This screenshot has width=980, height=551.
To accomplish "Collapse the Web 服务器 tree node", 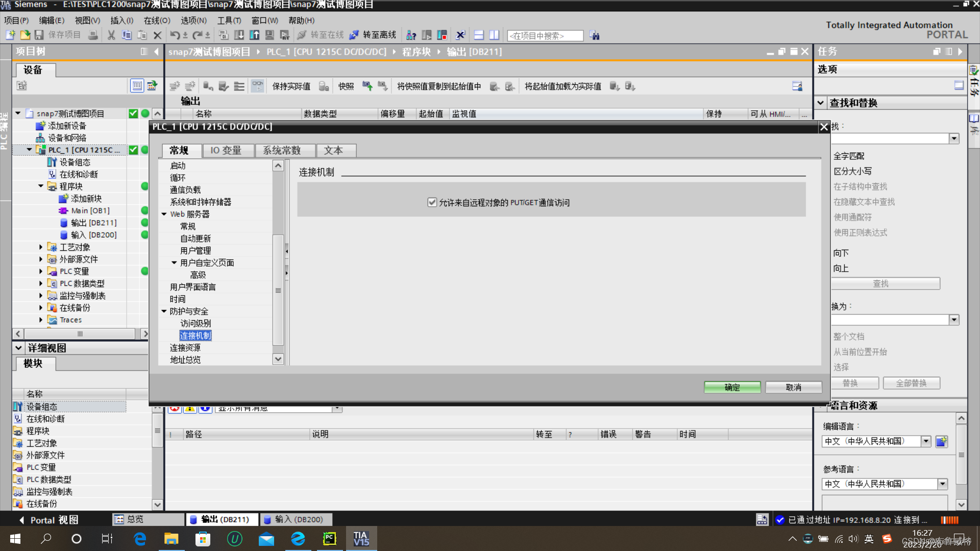I will [x=164, y=214].
